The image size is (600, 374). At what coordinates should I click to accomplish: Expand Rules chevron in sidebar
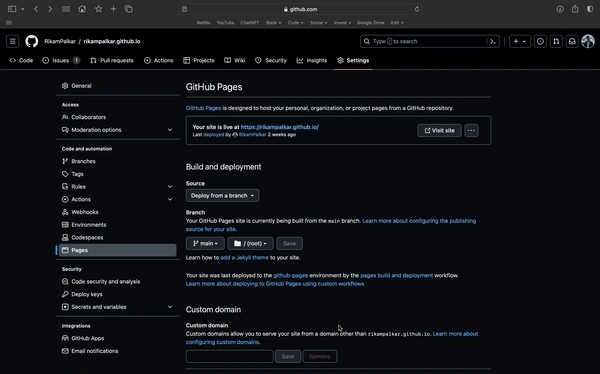coord(170,187)
